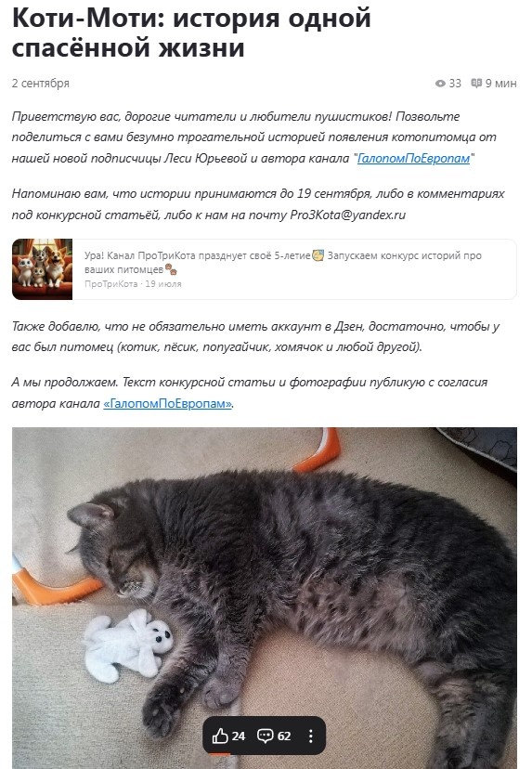Open second «ГалопомПоЕвропам» link
This screenshot has height=769, width=532.
click(x=168, y=403)
